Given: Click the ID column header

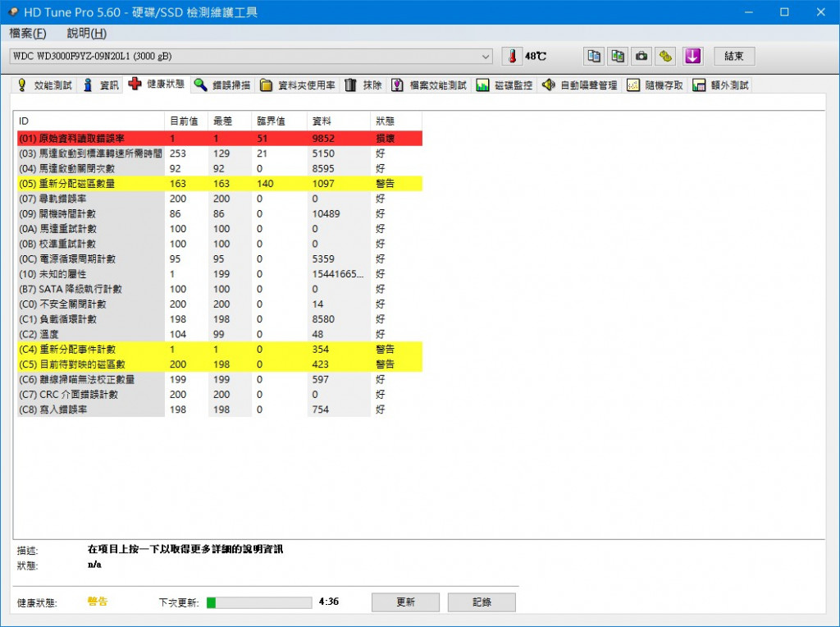Looking at the screenshot, I should point(90,121).
